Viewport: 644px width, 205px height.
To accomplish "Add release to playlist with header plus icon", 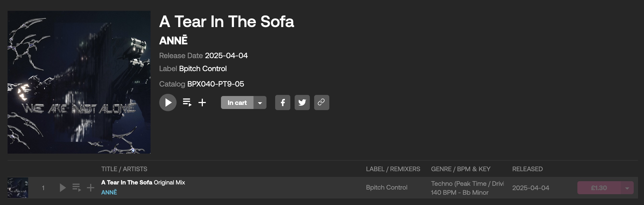I will [202, 102].
